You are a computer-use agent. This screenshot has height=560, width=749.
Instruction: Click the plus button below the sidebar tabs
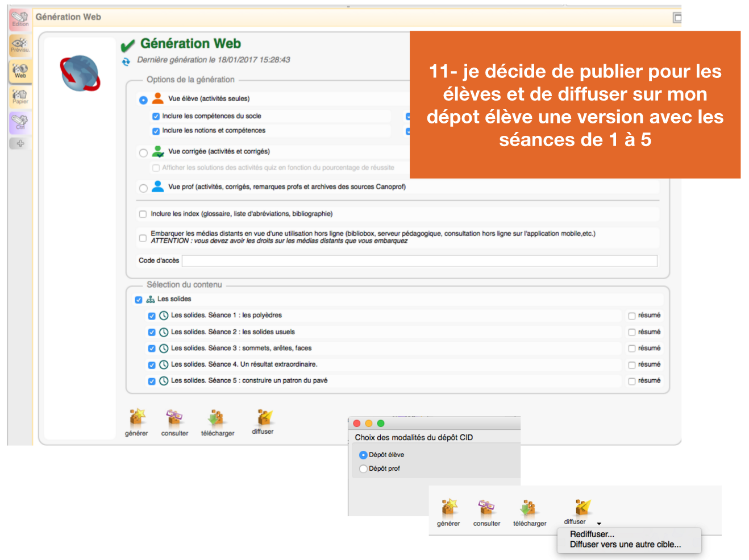point(20,143)
